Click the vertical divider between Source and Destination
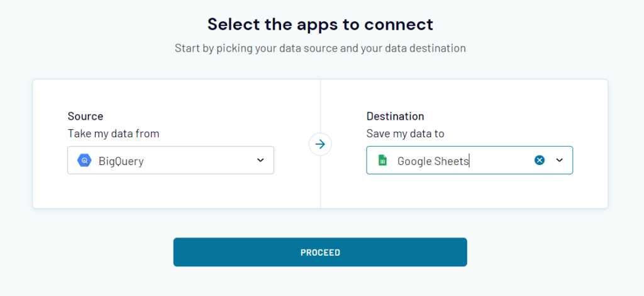The width and height of the screenshot is (644, 296). pos(320,185)
